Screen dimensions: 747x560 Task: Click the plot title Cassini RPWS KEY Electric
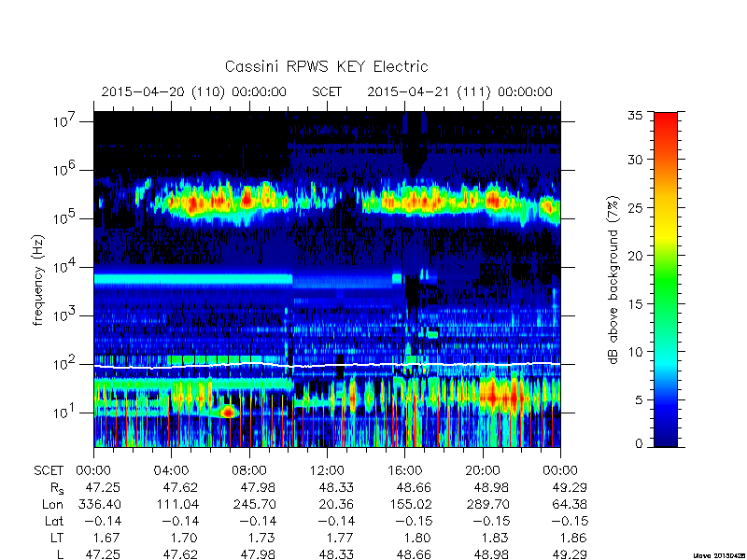pyautogui.click(x=326, y=66)
